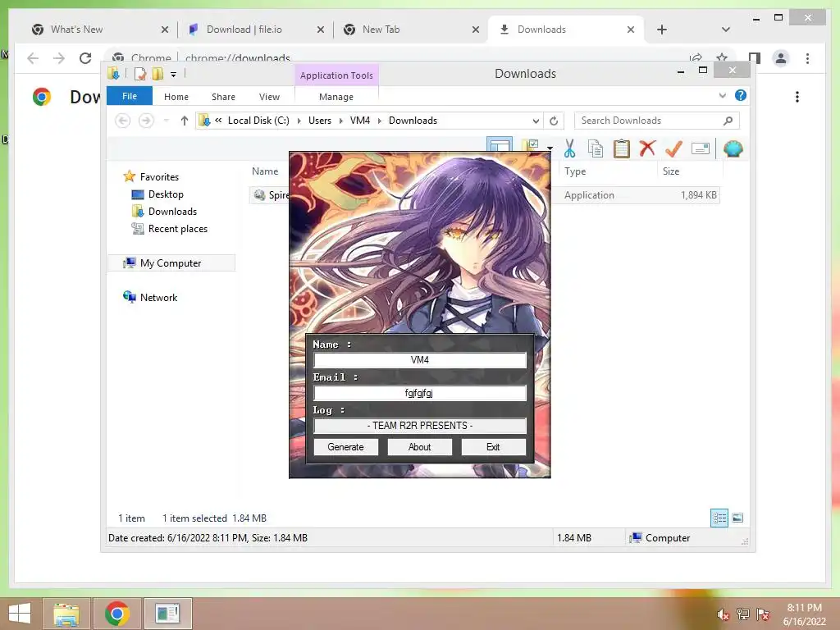Click the Cut scissors icon in Explorer toolbar
Viewport: 840px width, 630px height.
pos(569,148)
